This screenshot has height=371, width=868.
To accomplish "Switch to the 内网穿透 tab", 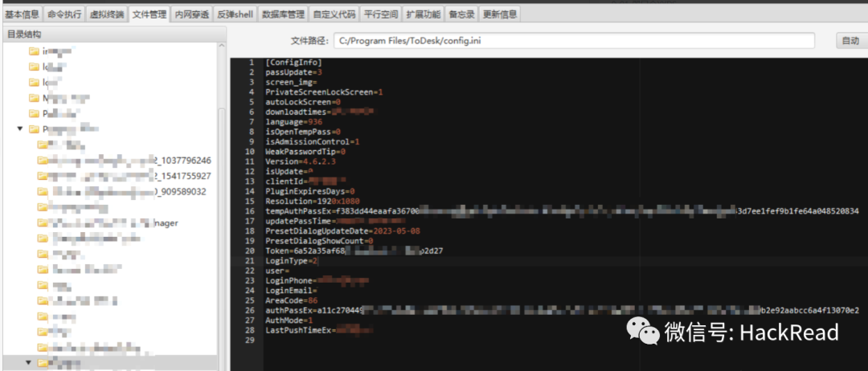I will click(192, 14).
